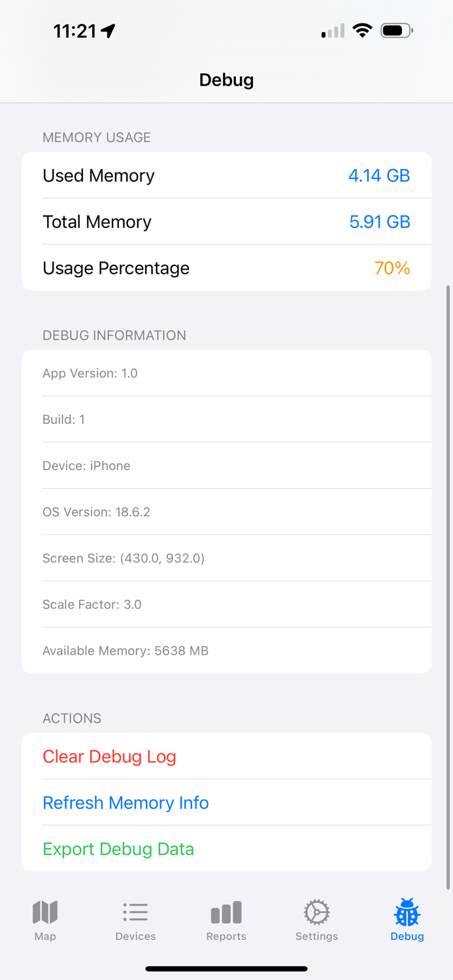Tap the Wi-Fi status icon
The image size is (453, 980).
[x=361, y=30]
